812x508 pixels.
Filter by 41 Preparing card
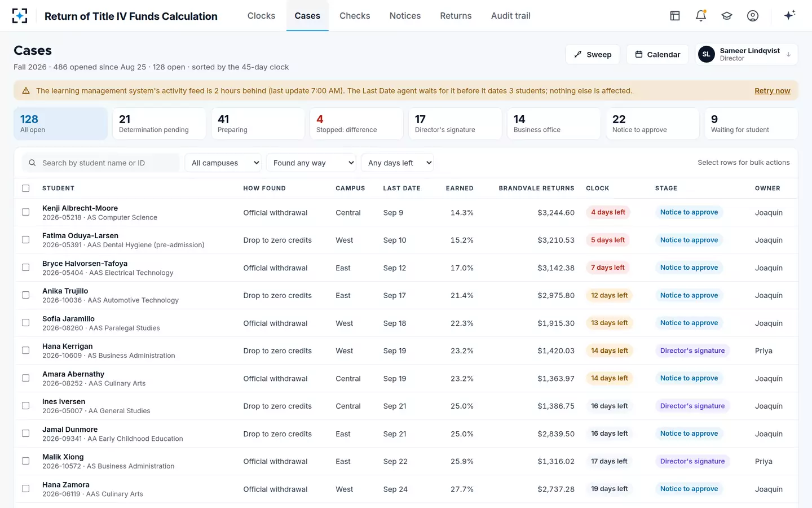[258, 124]
